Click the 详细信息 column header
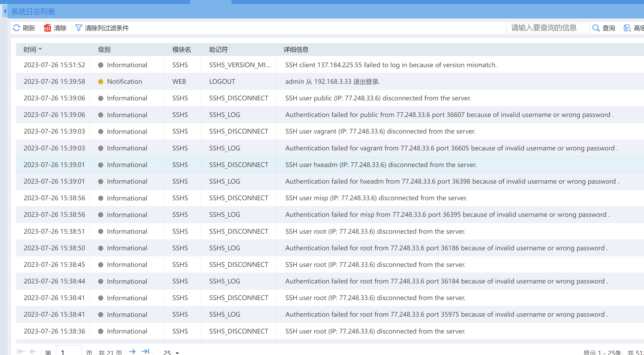Screen dimensions: 644x355 coord(296,50)
